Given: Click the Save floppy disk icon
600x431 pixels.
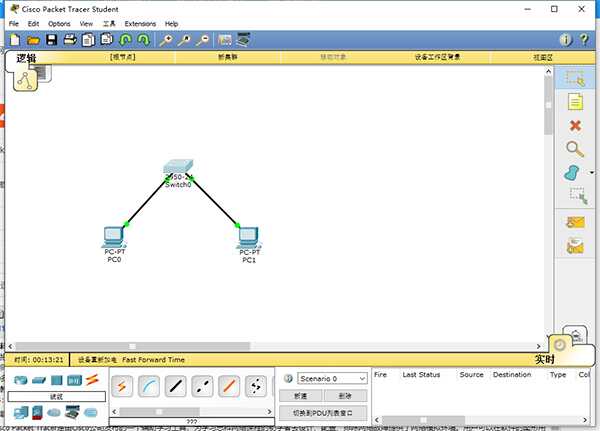Looking at the screenshot, I should point(51,39).
